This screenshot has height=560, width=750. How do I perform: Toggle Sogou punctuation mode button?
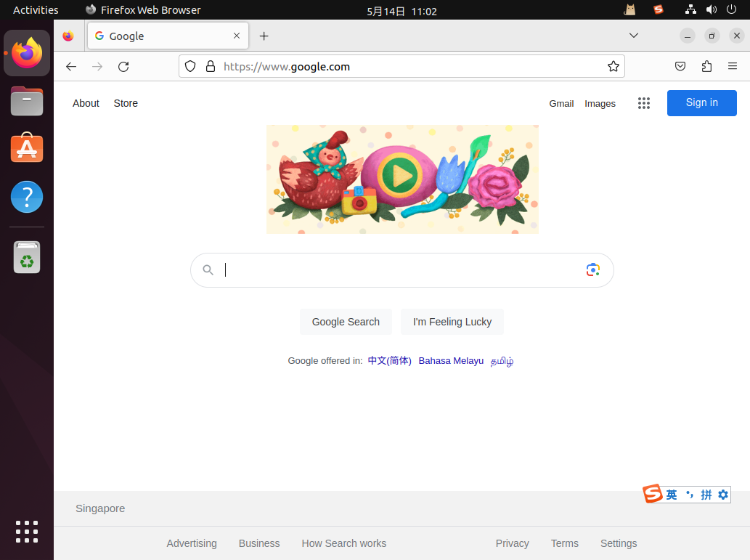coord(689,495)
